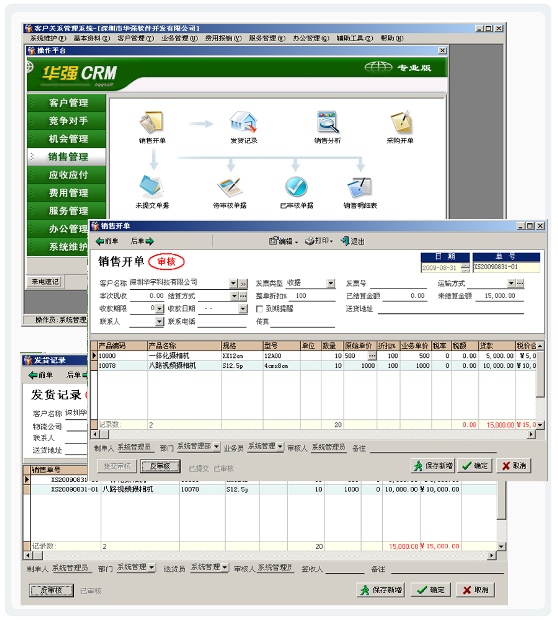Select the 八路视频摄相机 row in 销售开单 grid
This screenshot has width=558, height=620.
[x=316, y=366]
